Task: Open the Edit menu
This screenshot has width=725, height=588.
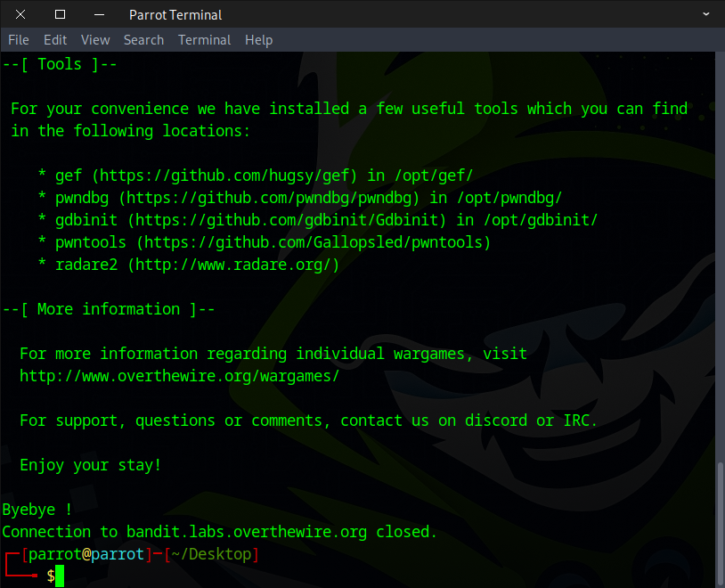Action: click(x=55, y=40)
